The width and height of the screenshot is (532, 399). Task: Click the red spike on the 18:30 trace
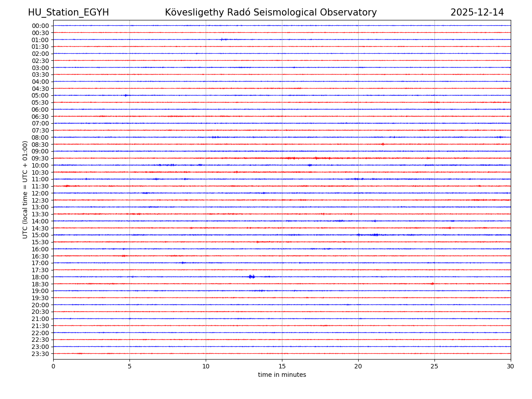coord(432,284)
